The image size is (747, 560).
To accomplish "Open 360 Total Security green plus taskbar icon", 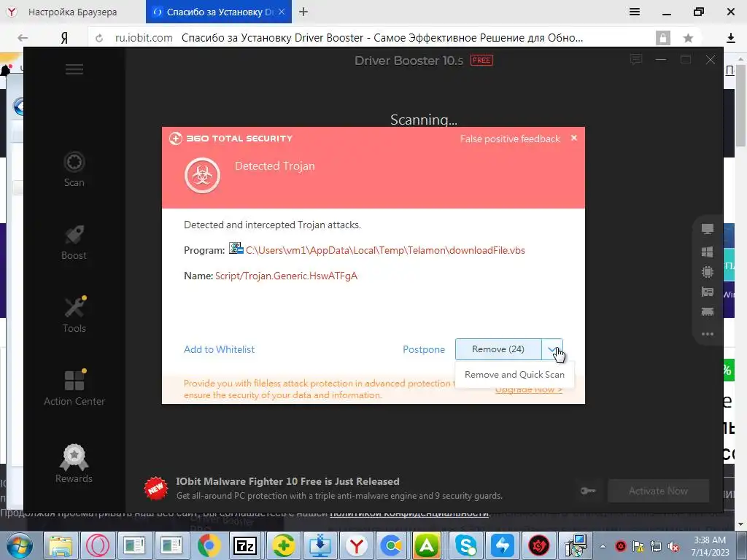I will point(282,545).
